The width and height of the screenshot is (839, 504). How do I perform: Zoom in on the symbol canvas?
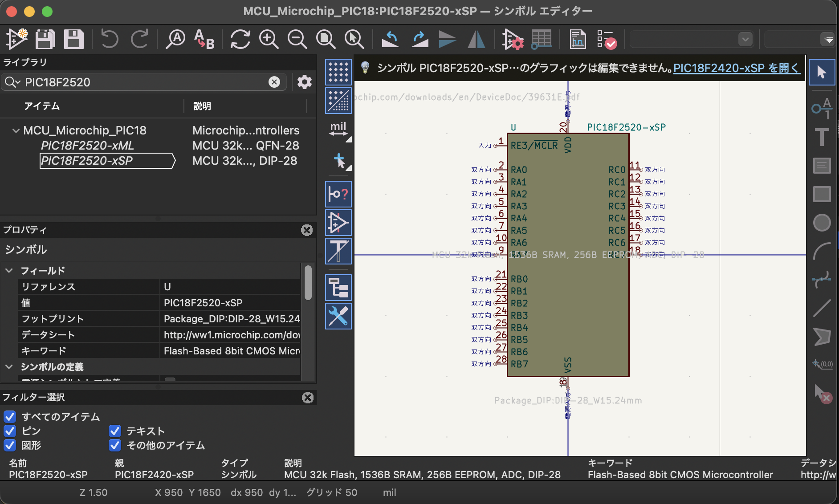pyautogui.click(x=269, y=39)
